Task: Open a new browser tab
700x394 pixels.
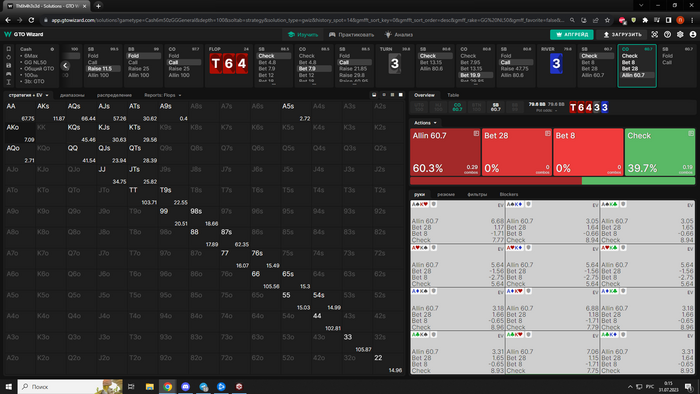Action: click(x=98, y=6)
